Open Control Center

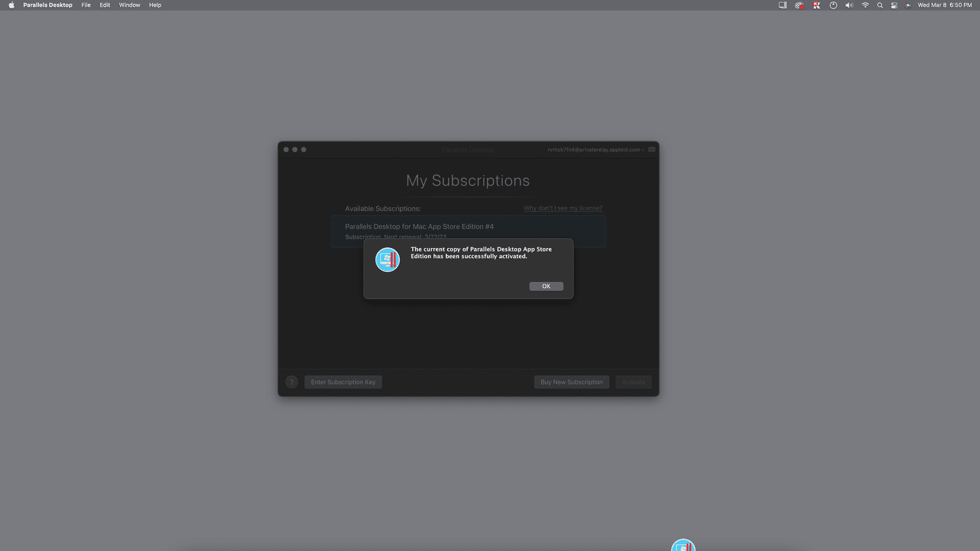[894, 5]
